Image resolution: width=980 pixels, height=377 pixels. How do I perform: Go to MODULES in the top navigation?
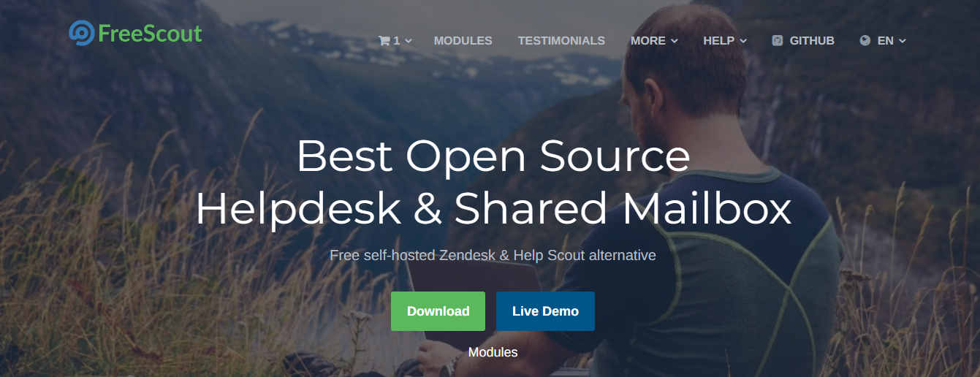(463, 41)
